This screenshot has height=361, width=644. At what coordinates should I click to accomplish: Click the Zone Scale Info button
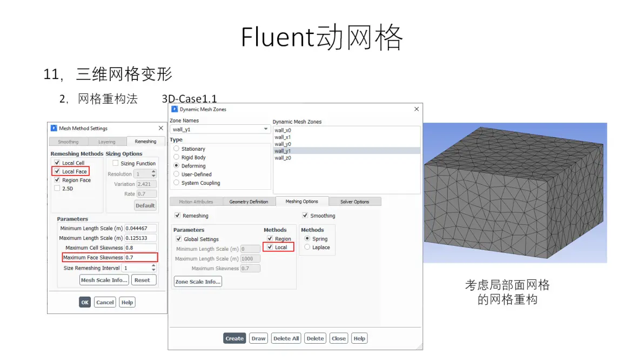(x=198, y=282)
